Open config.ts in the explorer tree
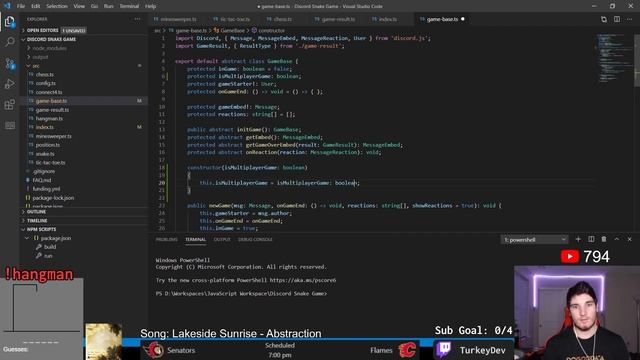This screenshot has width=640, height=360. click(x=45, y=83)
